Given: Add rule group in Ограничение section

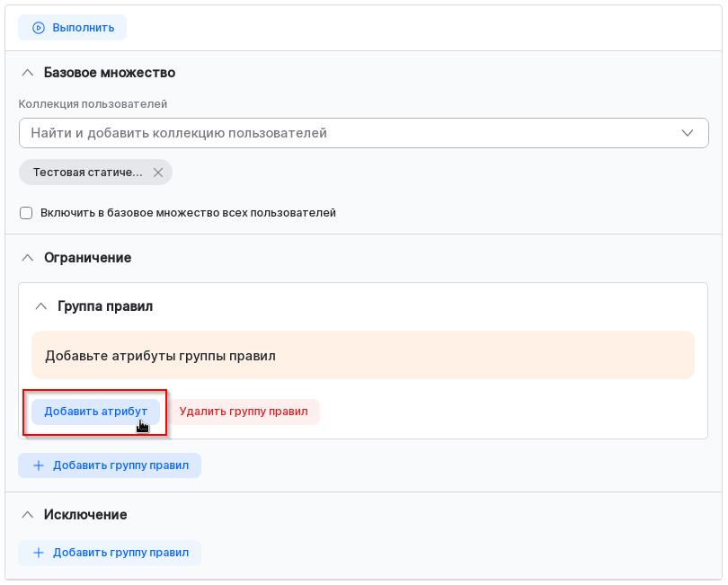Looking at the screenshot, I should pos(110,465).
